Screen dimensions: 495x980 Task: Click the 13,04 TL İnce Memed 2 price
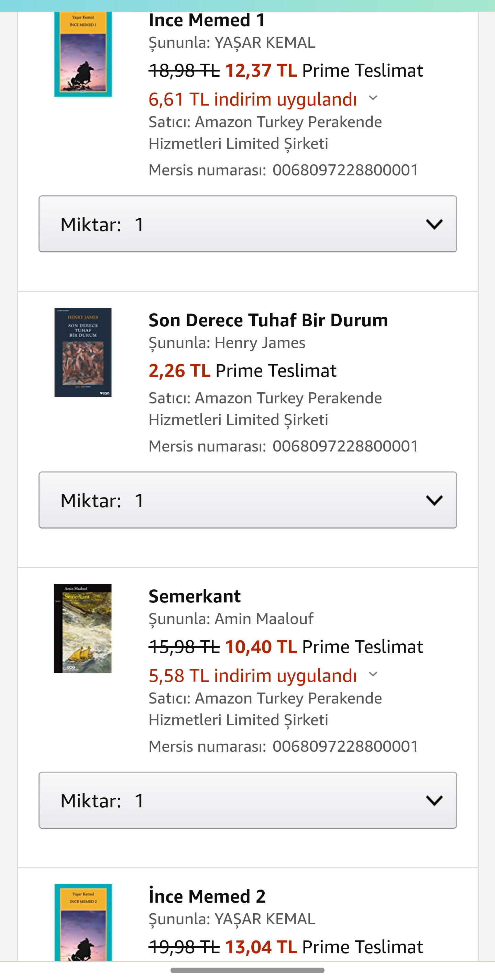[261, 947]
